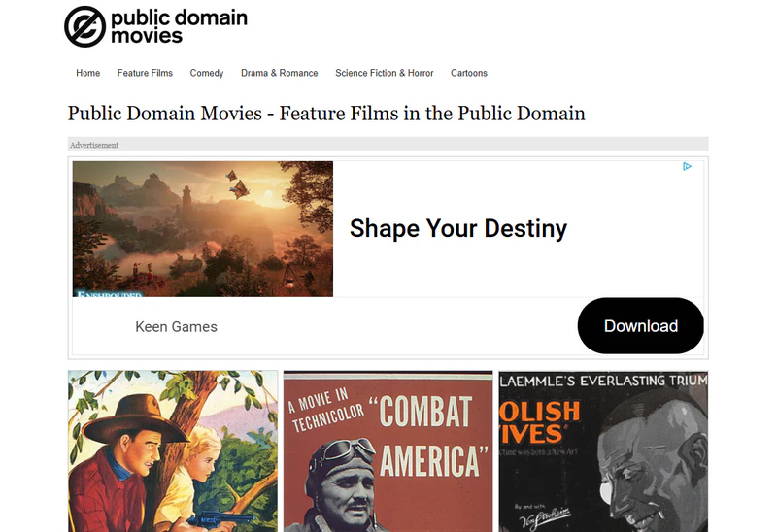
Task: Open the AdChoices icon in the ad
Action: pyautogui.click(x=687, y=166)
